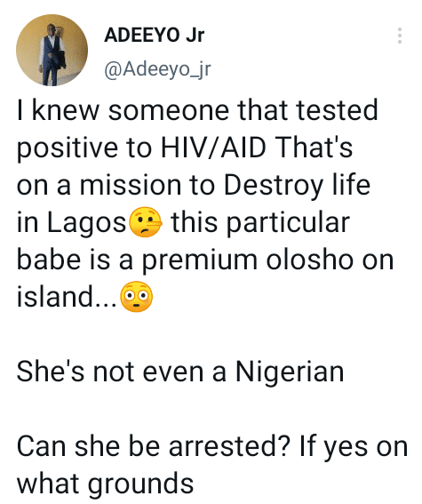
Task: Click the word 'island...' in the tweet
Action: [67, 297]
